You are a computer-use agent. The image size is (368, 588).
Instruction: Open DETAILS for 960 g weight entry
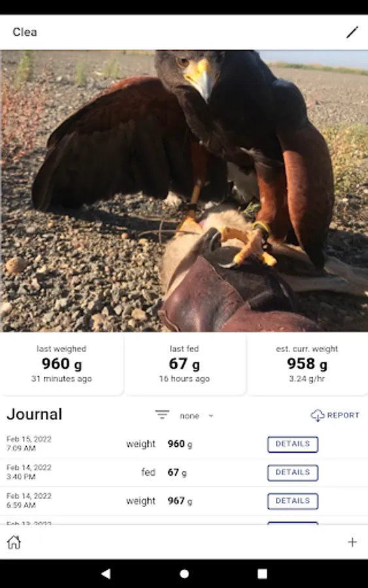(293, 444)
